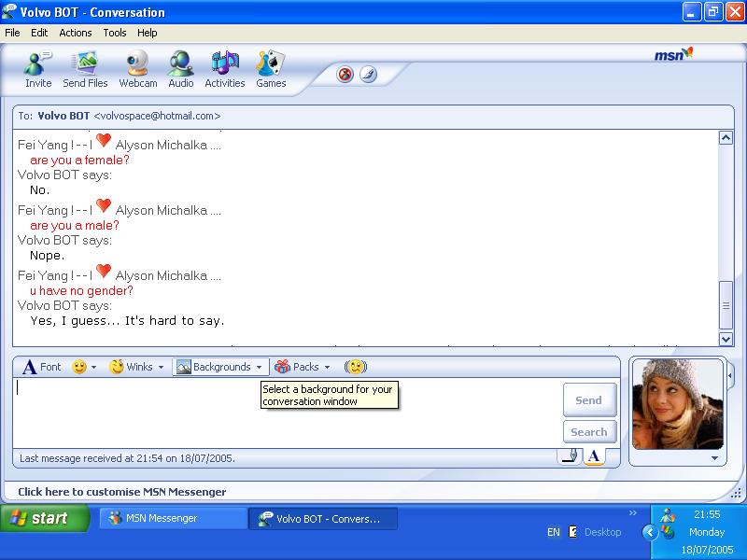Click the Send button
Viewport: 747px width, 560px height.
click(589, 400)
